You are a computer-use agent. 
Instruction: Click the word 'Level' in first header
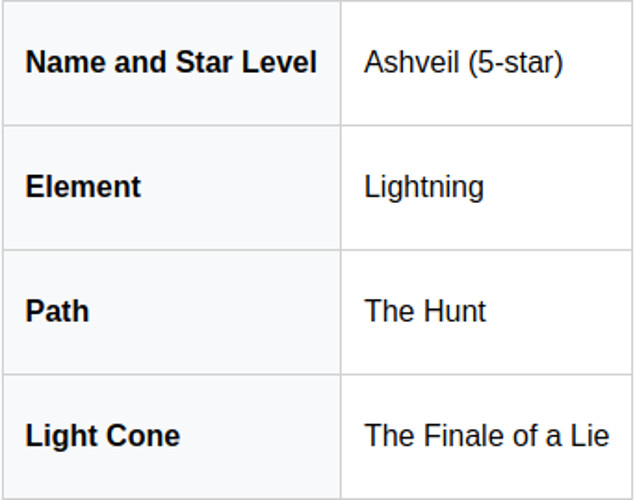[281, 63]
